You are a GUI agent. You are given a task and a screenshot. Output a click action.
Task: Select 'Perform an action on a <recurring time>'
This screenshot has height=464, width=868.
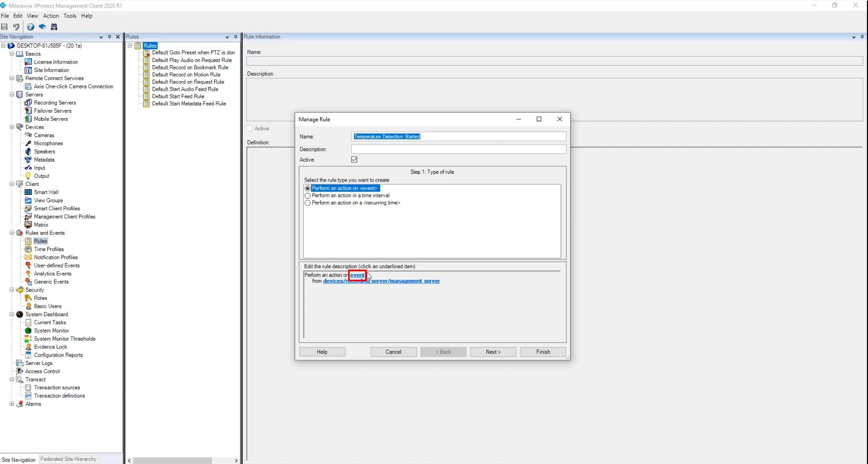click(307, 203)
